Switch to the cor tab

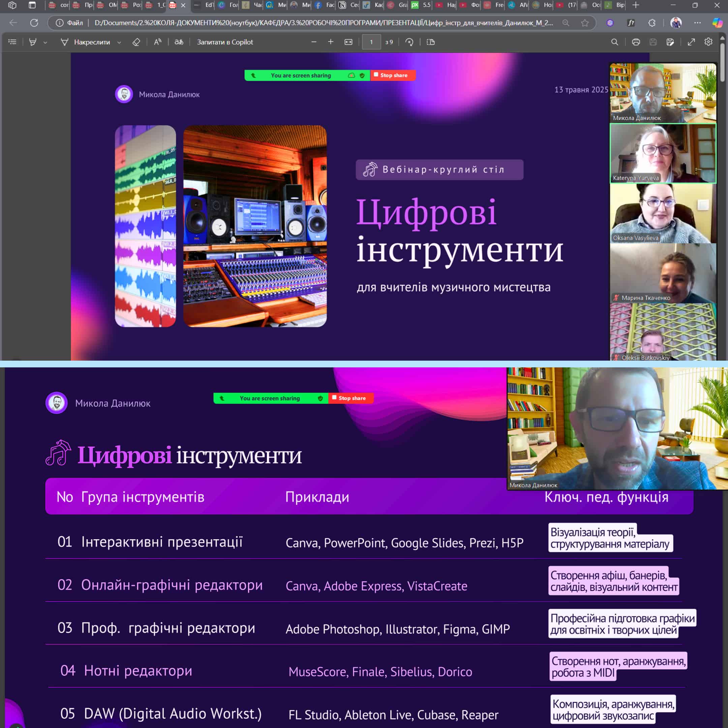(x=59, y=5)
